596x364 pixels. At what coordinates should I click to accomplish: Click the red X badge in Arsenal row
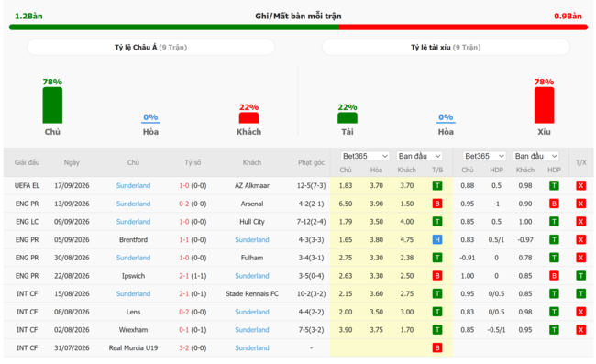(x=580, y=204)
